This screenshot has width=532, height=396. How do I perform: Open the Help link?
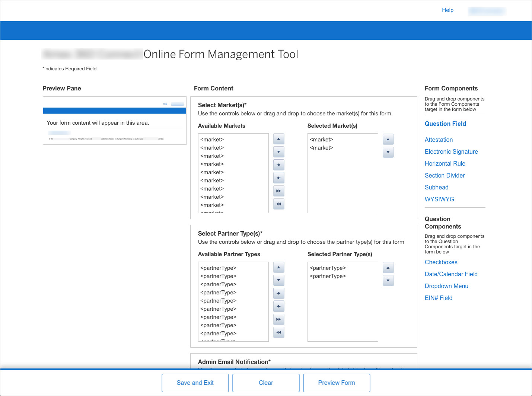click(447, 10)
